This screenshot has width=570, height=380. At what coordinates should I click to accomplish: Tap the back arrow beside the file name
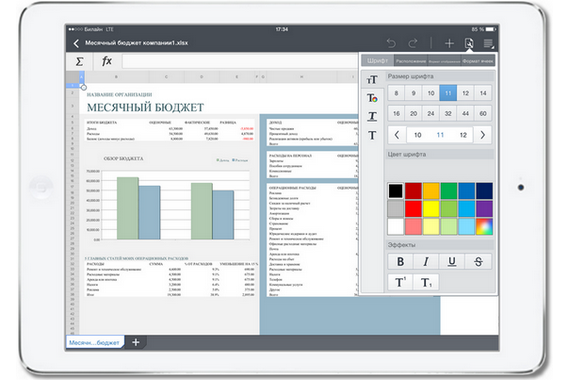76,44
